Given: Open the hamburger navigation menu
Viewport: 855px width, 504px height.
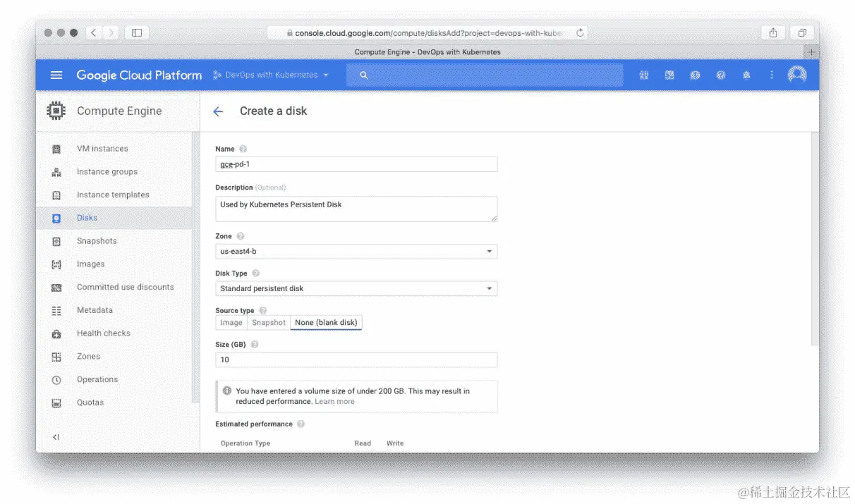Looking at the screenshot, I should point(57,75).
